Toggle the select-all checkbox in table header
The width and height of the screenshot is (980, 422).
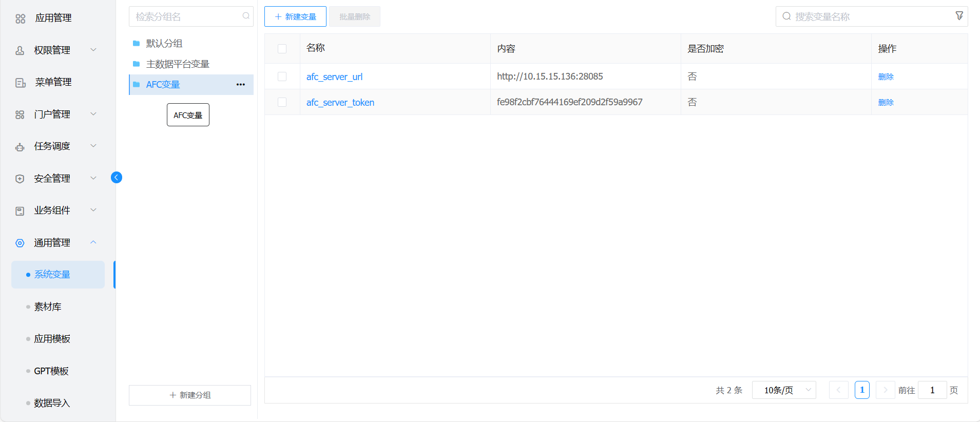pos(282,48)
